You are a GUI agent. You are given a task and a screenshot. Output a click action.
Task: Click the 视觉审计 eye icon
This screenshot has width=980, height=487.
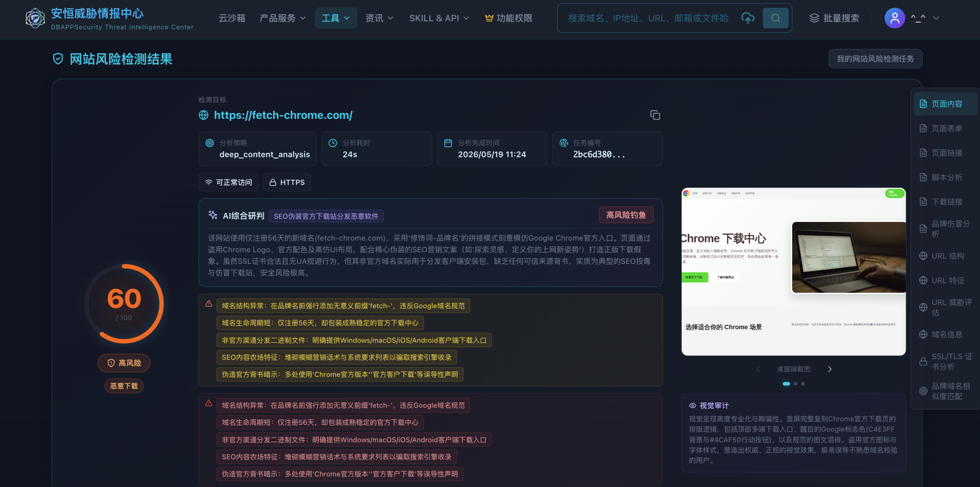click(x=693, y=405)
